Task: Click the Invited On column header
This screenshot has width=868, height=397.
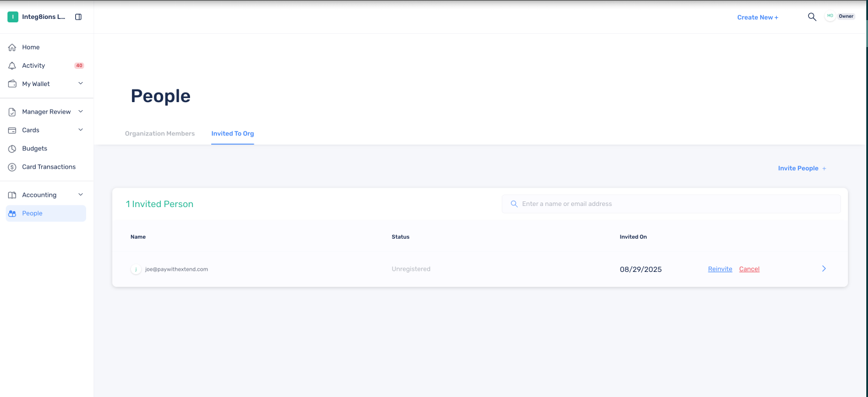Action: [633, 237]
